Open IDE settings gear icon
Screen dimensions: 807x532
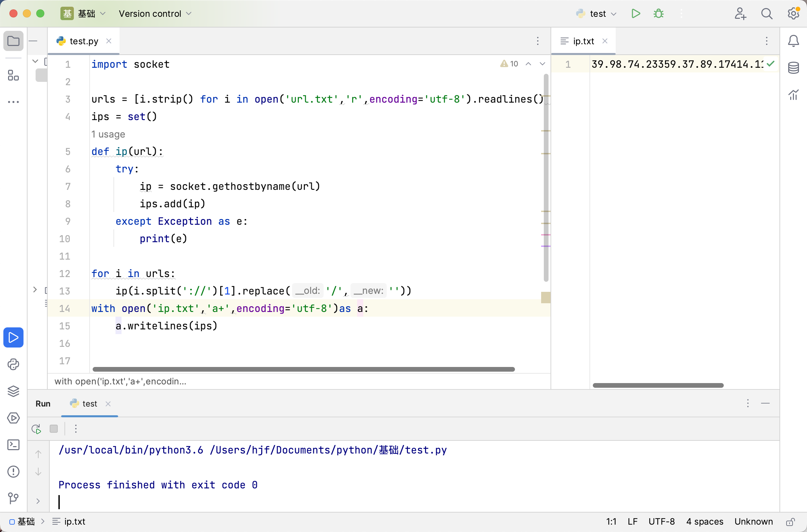pyautogui.click(x=794, y=13)
